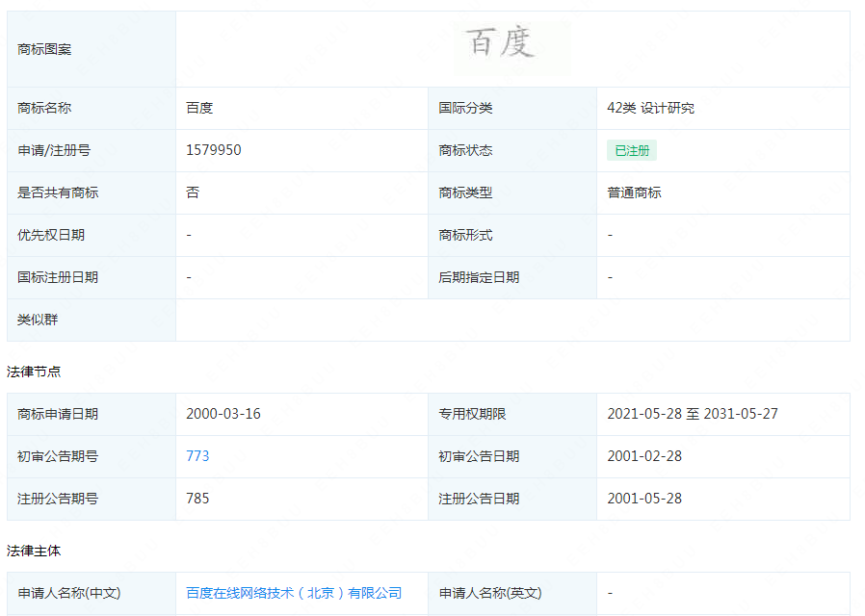Click the 注册公告期号 label cell
The image size is (865, 616).
coord(92,500)
